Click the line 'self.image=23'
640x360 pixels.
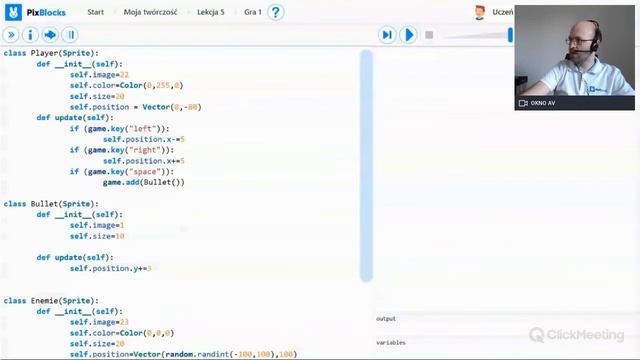[x=99, y=322]
